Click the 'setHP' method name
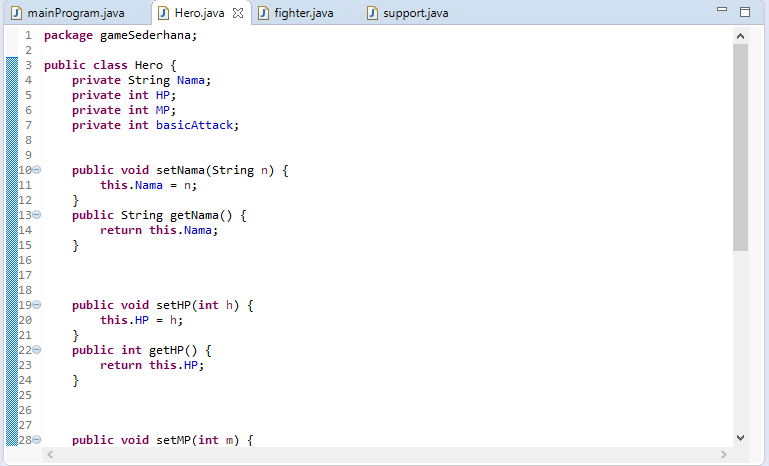The height and width of the screenshot is (466, 769). coord(173,305)
